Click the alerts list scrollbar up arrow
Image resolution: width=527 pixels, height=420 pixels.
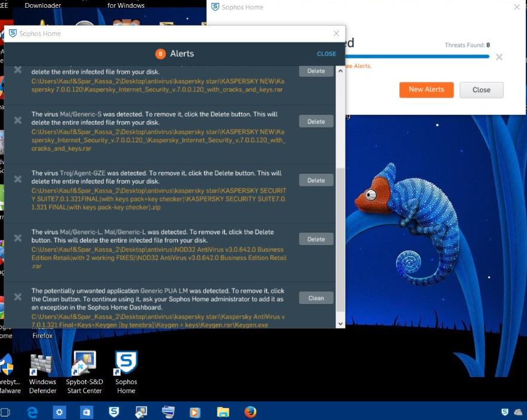click(340, 71)
